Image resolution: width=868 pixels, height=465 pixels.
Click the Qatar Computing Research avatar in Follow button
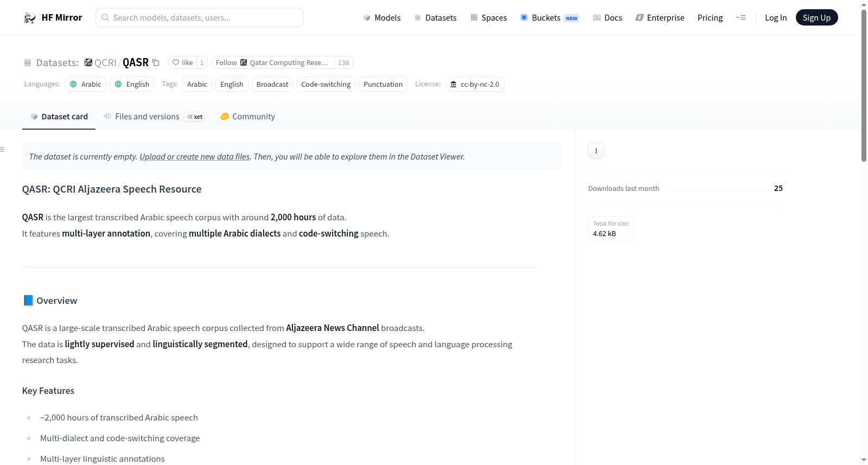[x=244, y=62]
